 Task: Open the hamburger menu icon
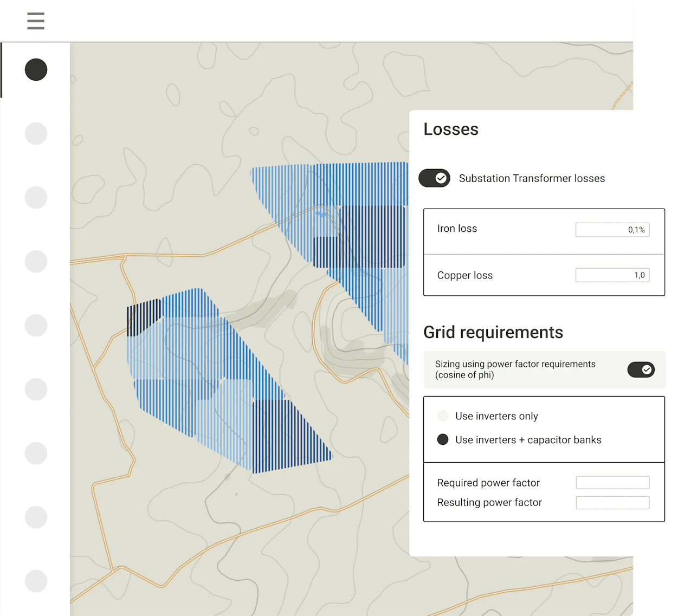(36, 21)
